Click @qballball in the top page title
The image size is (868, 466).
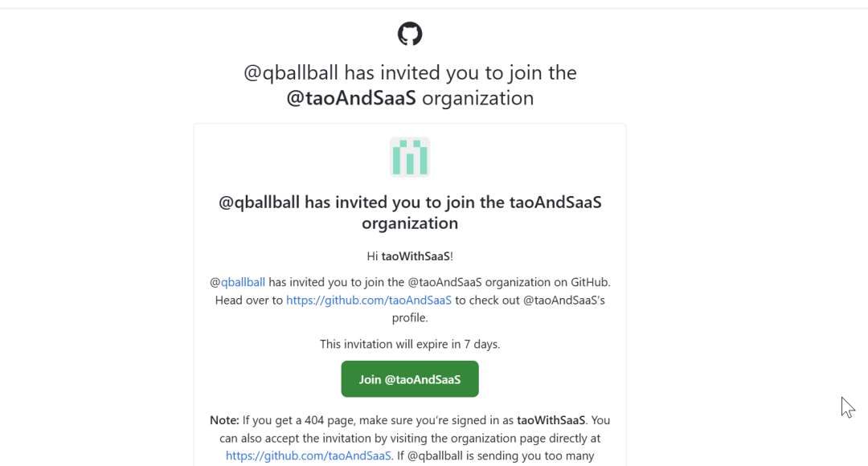[x=291, y=72]
